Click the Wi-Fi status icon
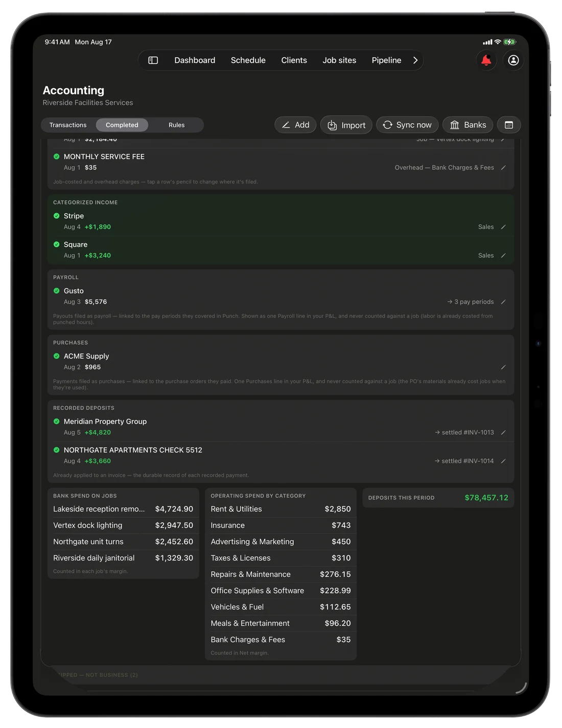The width and height of the screenshot is (562, 728). [x=498, y=42]
